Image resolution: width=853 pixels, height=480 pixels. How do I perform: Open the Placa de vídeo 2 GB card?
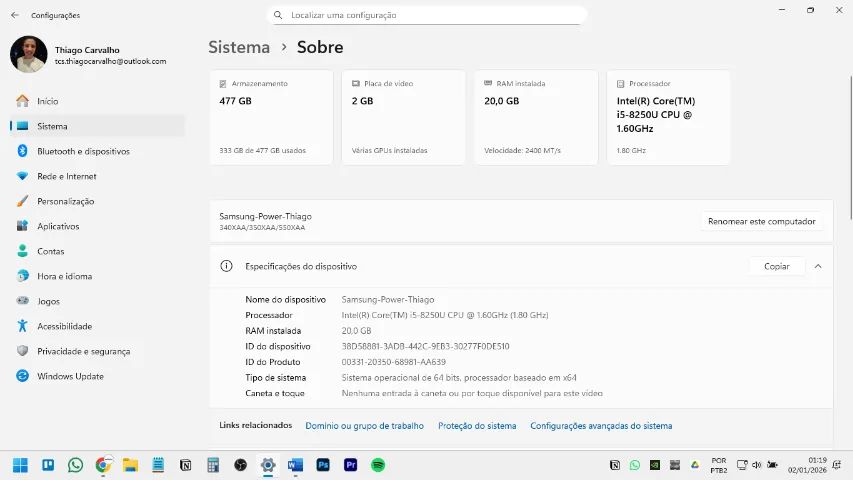(404, 117)
